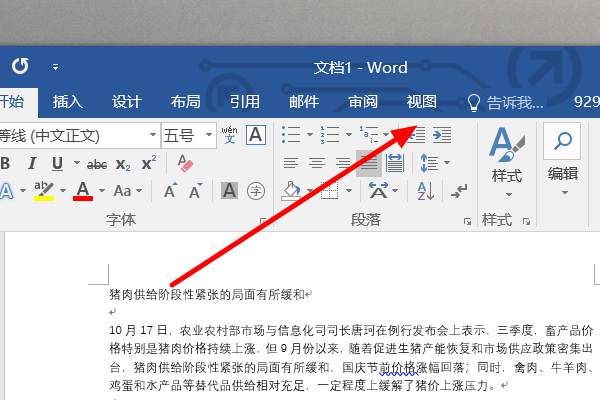The image size is (600, 400).
Task: Apply the red font color
Action: 83,191
